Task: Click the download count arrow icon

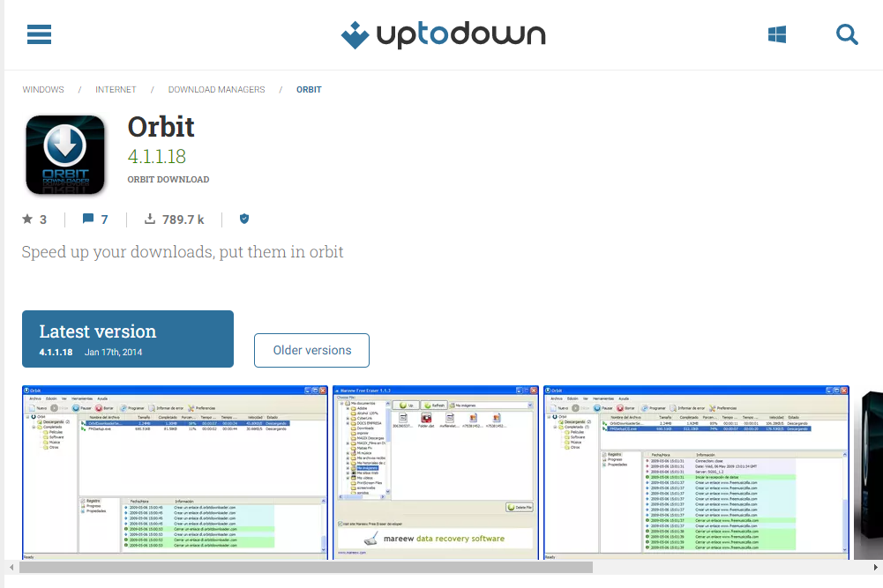Action: tap(150, 219)
